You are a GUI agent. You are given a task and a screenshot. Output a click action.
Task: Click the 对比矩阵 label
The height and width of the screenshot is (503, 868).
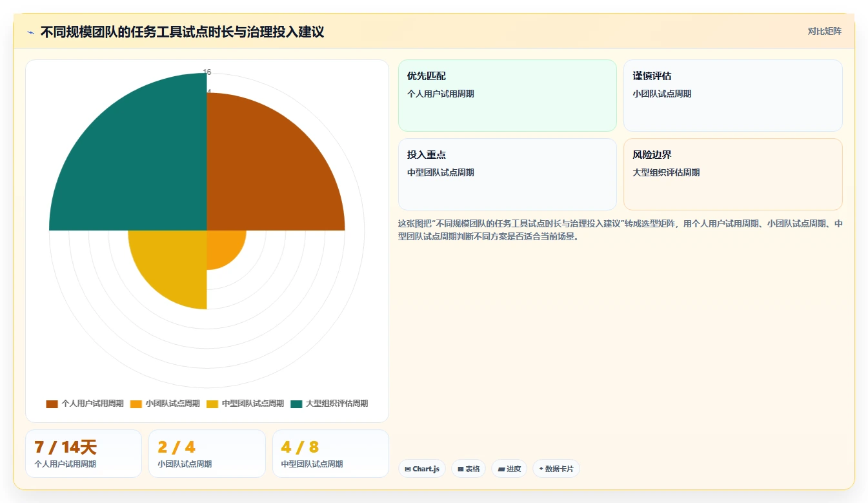click(x=825, y=31)
